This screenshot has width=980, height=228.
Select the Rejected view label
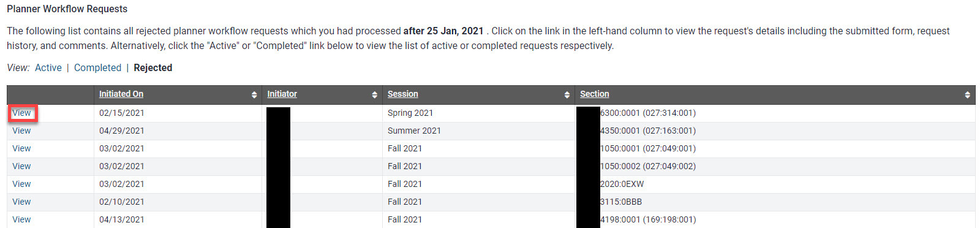pyautogui.click(x=153, y=68)
